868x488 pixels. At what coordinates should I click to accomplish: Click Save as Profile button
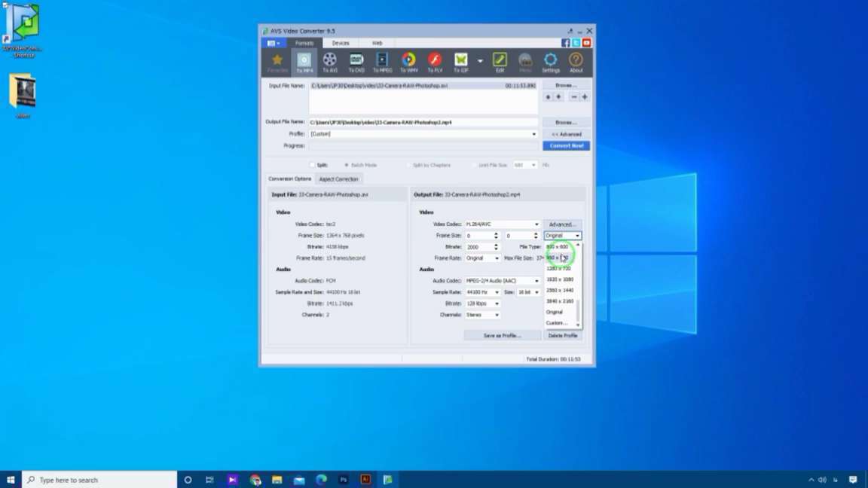(502, 335)
